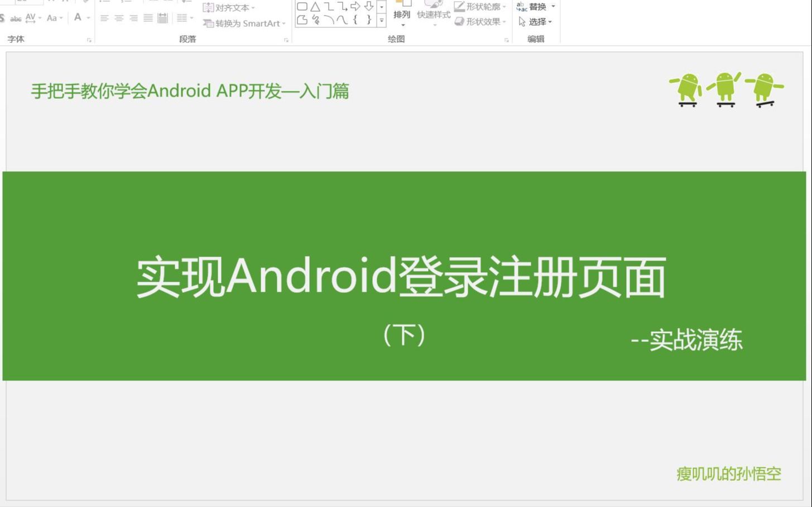812x507 pixels.
Task: Click the author name 瘦叽叽的孙悟空
Action: click(x=728, y=474)
